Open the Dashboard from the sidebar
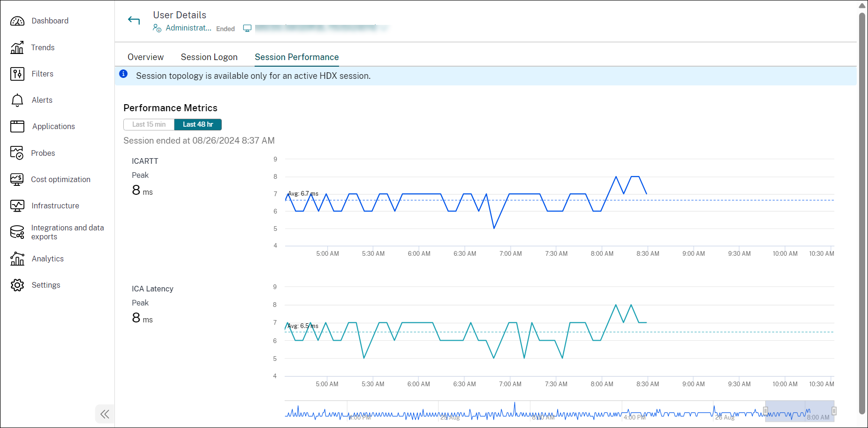The image size is (868, 428). coord(50,21)
